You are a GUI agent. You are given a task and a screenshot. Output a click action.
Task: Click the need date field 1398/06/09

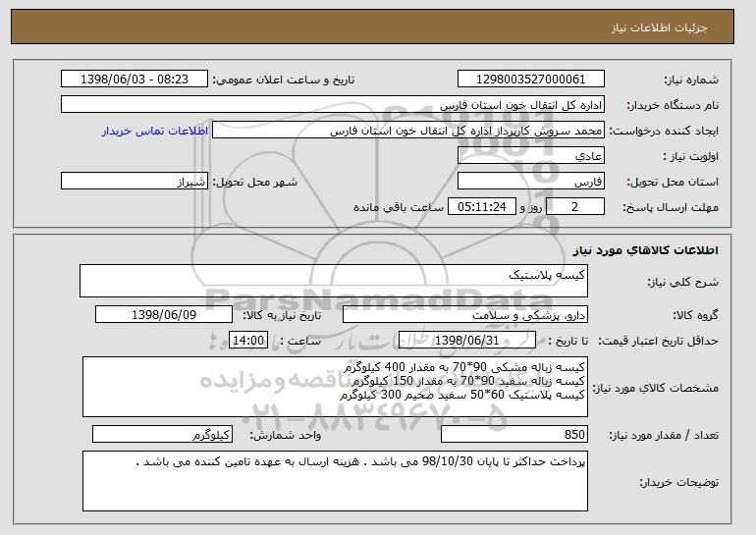point(164,315)
